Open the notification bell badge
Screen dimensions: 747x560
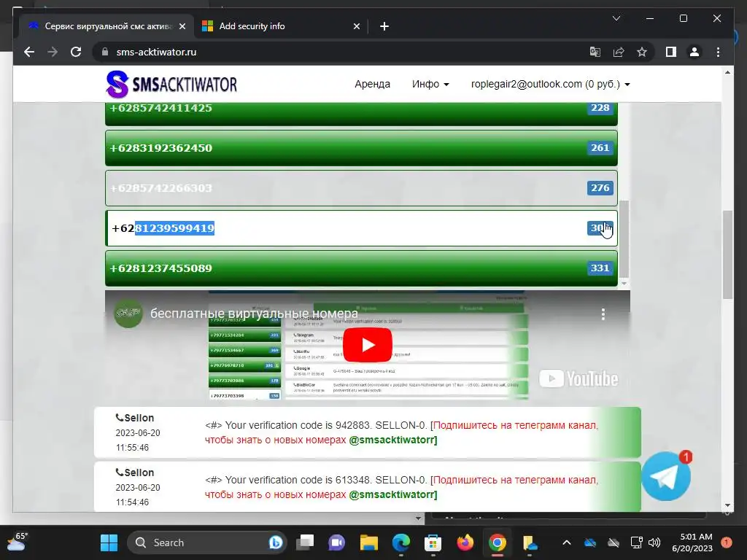(x=726, y=542)
